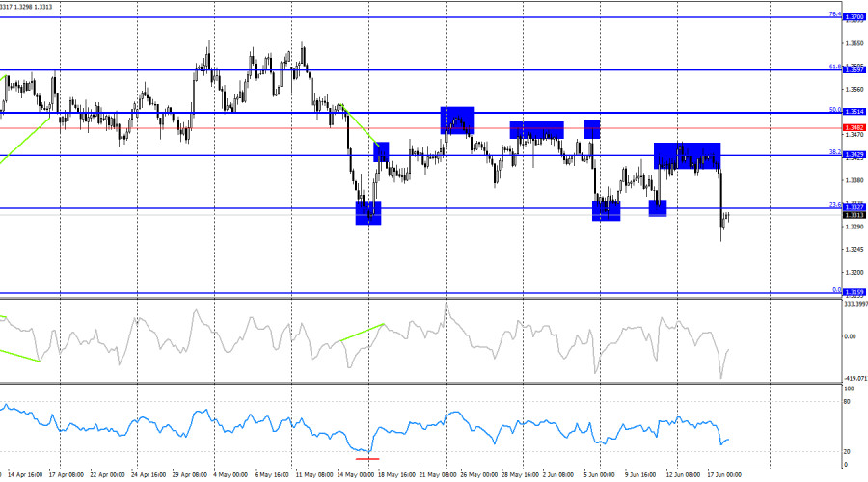Click the 28 May 16:00 date label

[520, 475]
